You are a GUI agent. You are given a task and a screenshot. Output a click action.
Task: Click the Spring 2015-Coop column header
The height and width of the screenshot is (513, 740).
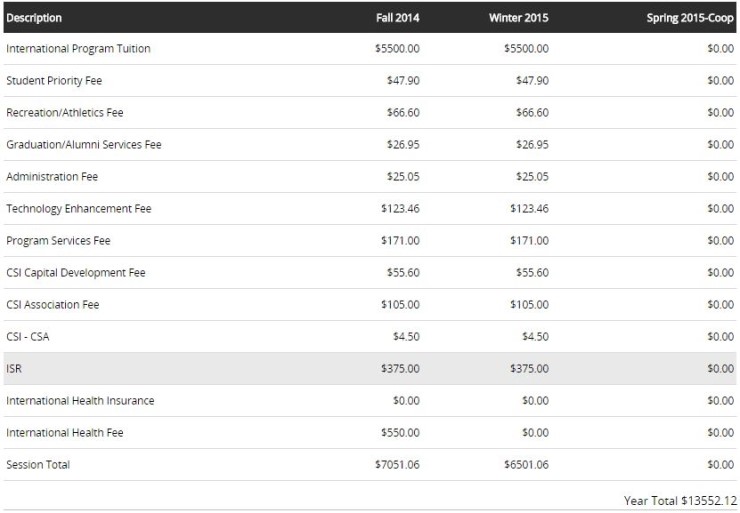point(690,18)
